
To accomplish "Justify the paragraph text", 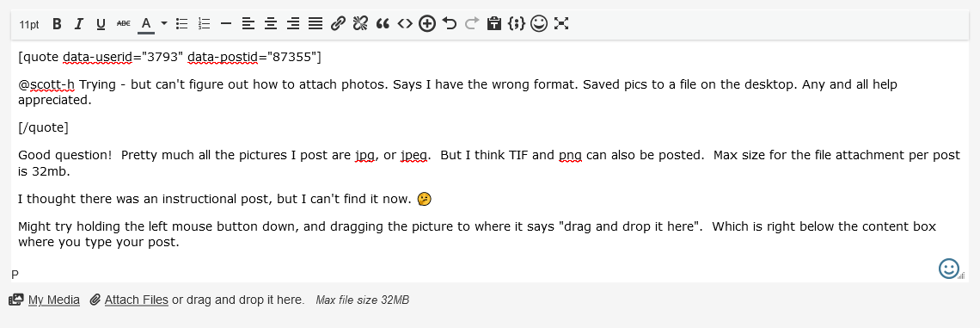I will tap(315, 24).
